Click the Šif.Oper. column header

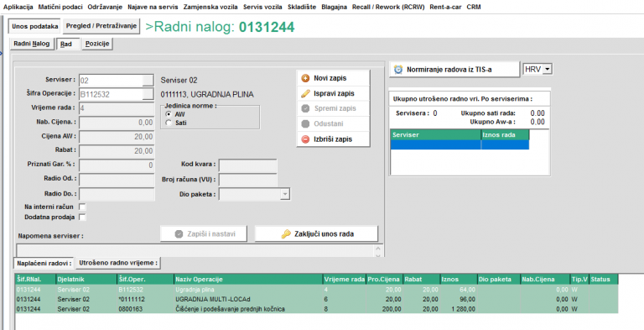[x=145, y=280]
